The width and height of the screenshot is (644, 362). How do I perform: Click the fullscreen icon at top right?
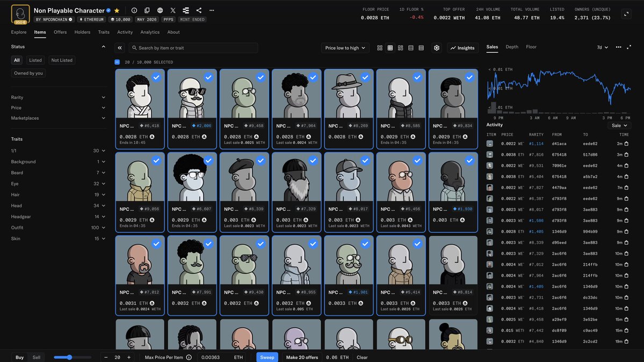[x=626, y=14]
